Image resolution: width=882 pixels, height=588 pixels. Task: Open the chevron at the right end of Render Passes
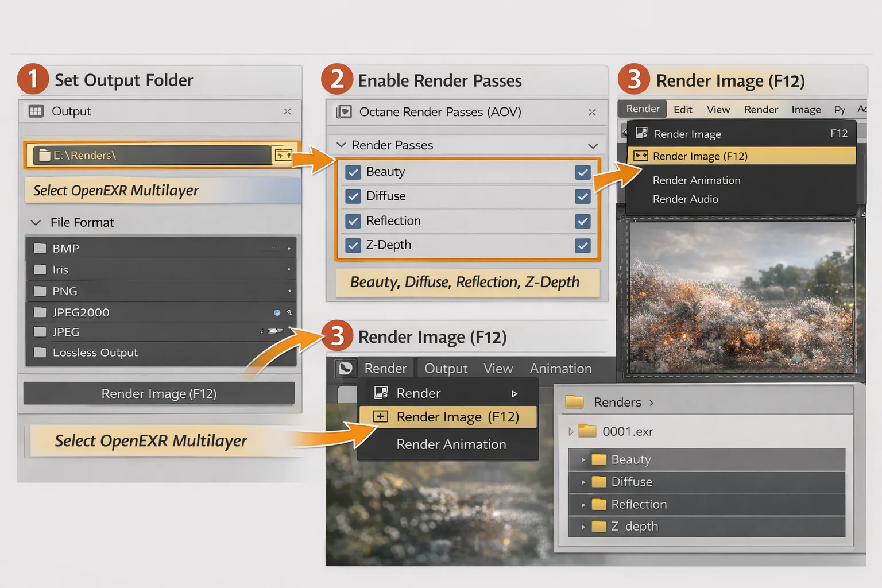[x=593, y=146]
